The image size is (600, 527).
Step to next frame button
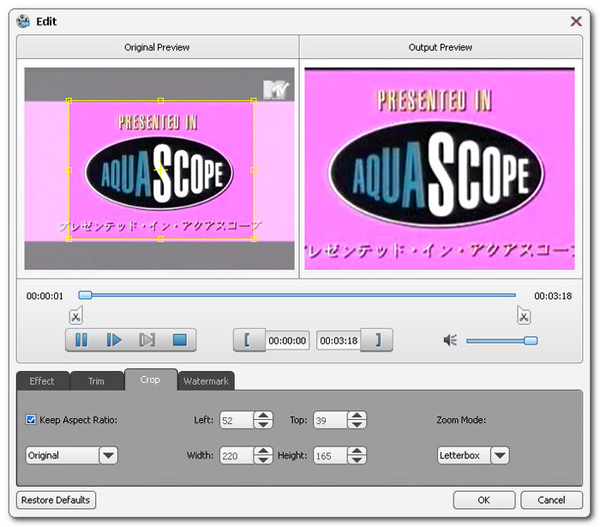147,340
